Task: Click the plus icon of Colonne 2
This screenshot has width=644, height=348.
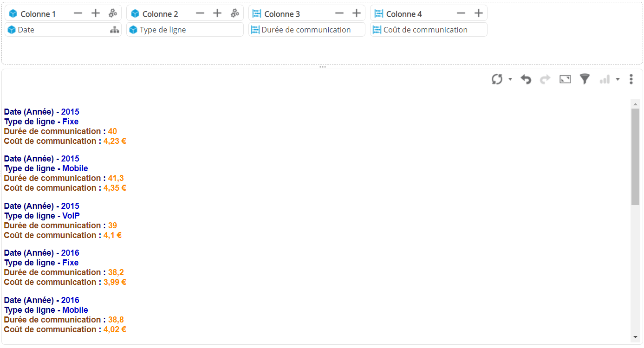Action: click(x=217, y=13)
